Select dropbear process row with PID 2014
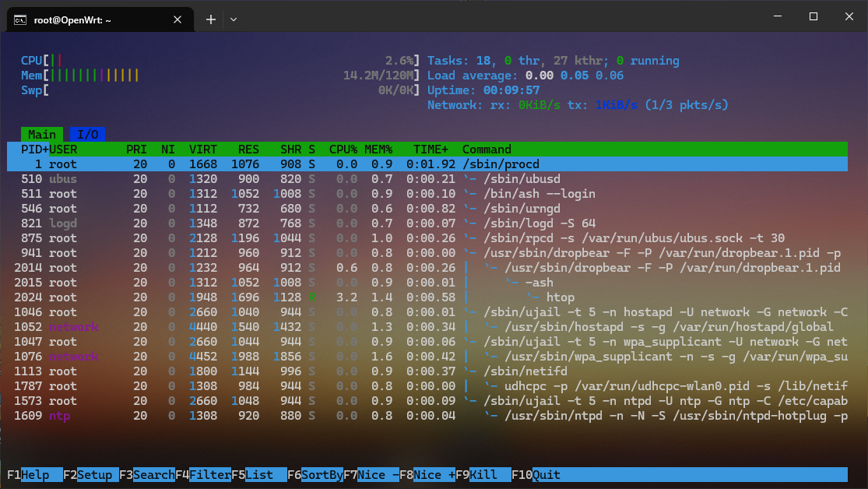Viewport: 868px width, 489px height. [427, 268]
